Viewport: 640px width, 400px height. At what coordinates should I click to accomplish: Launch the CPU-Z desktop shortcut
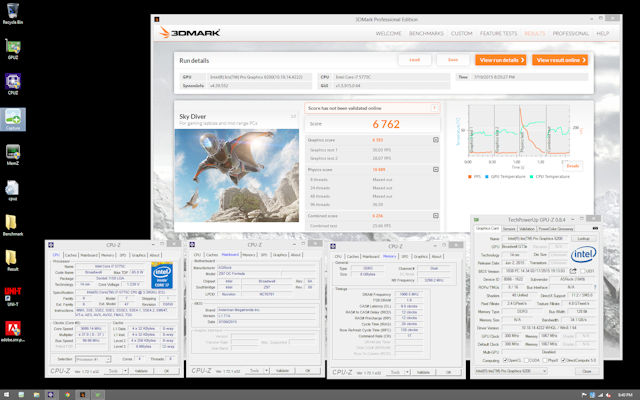[x=13, y=84]
